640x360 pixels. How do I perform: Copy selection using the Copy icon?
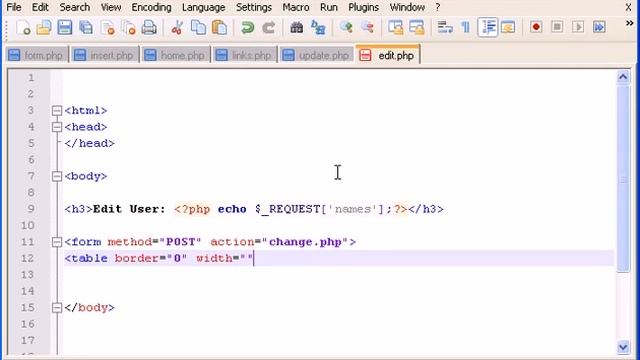coord(198,28)
